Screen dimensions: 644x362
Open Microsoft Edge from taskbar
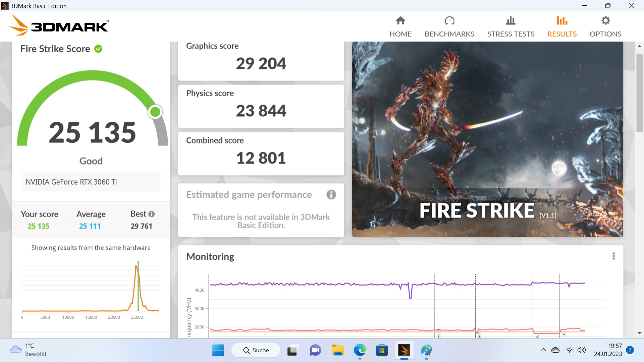tap(360, 350)
